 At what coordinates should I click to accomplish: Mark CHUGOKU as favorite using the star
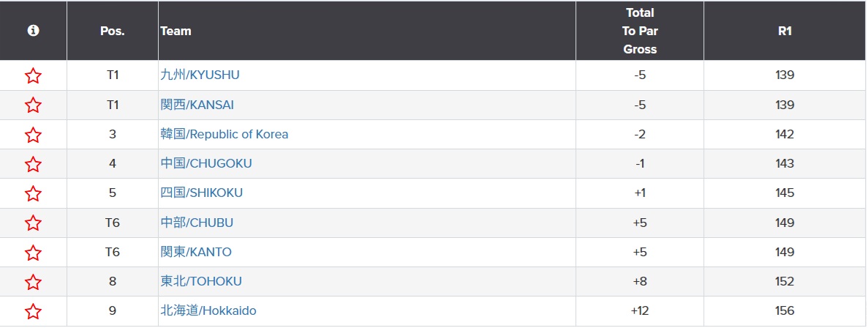[33, 164]
